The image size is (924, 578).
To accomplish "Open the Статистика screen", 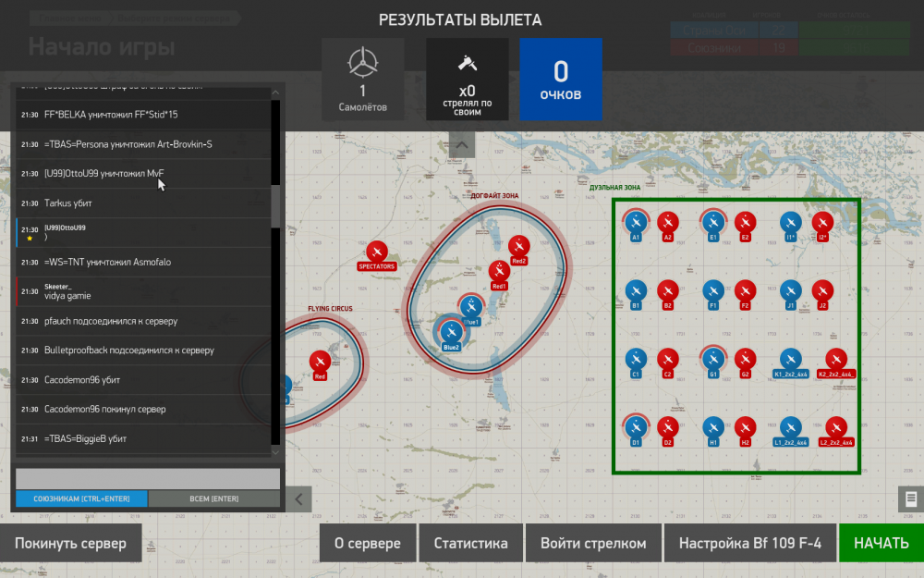I will pyautogui.click(x=471, y=543).
